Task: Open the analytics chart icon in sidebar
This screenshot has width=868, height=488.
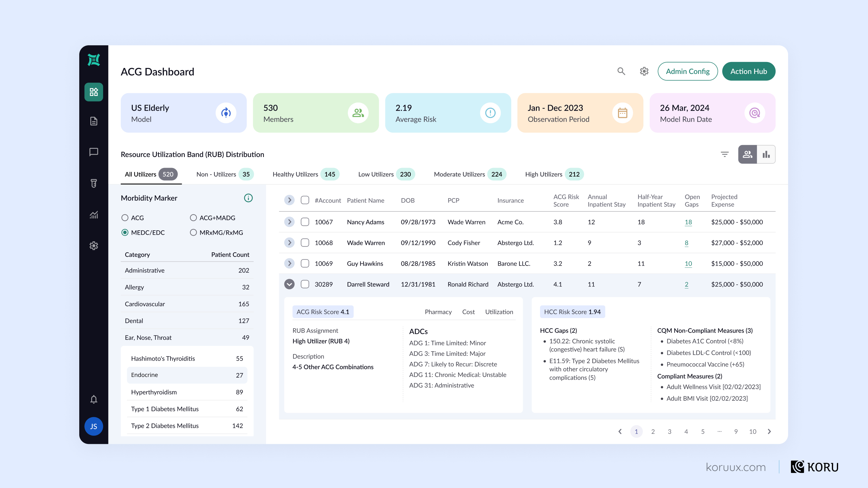Action: (94, 215)
